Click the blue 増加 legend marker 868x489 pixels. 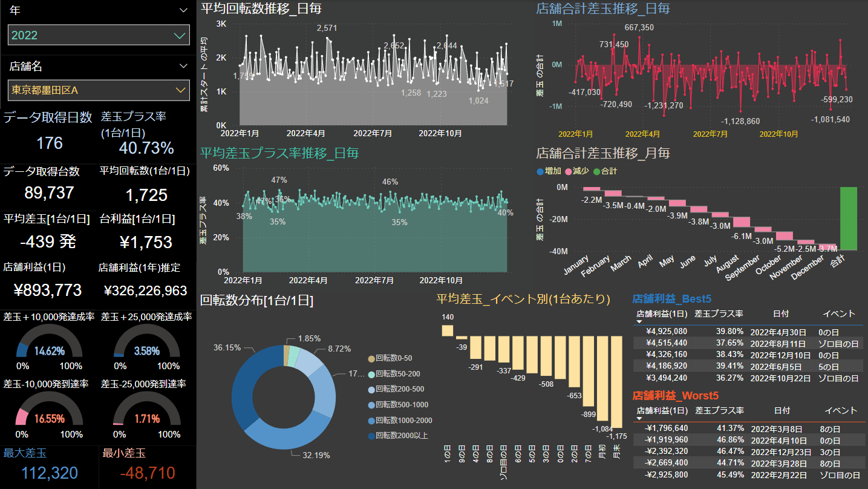[x=540, y=171]
